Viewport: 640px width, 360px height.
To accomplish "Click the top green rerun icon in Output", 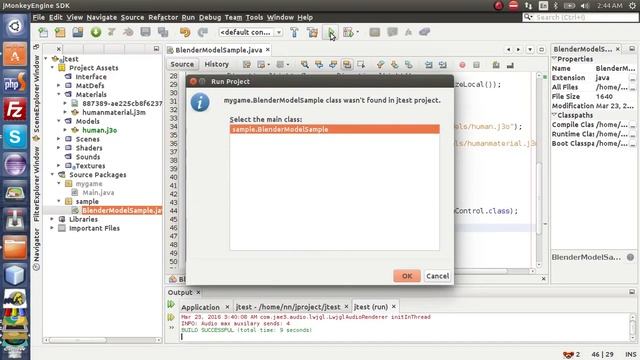I will coord(171,304).
